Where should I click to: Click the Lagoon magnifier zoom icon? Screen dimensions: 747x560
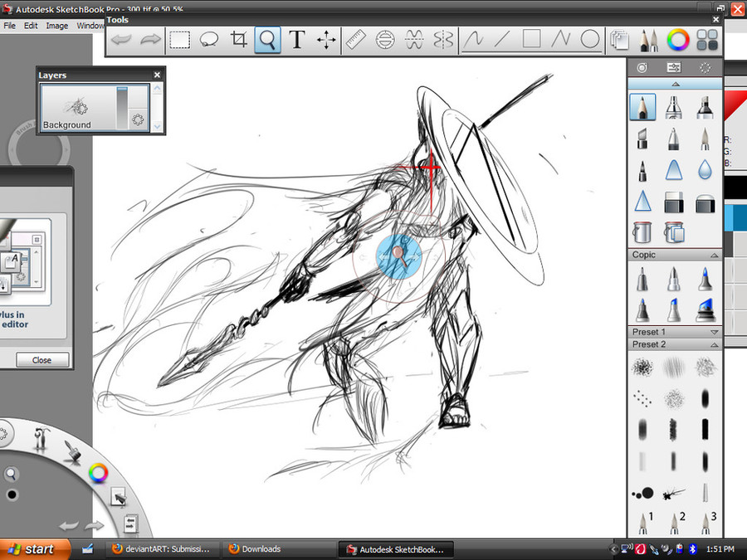(x=11, y=474)
